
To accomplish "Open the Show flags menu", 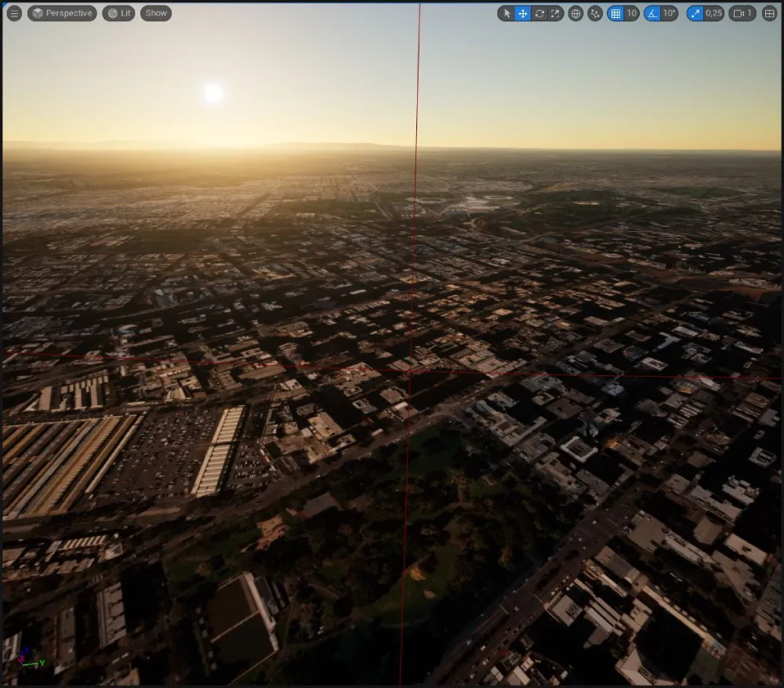I will tap(156, 13).
